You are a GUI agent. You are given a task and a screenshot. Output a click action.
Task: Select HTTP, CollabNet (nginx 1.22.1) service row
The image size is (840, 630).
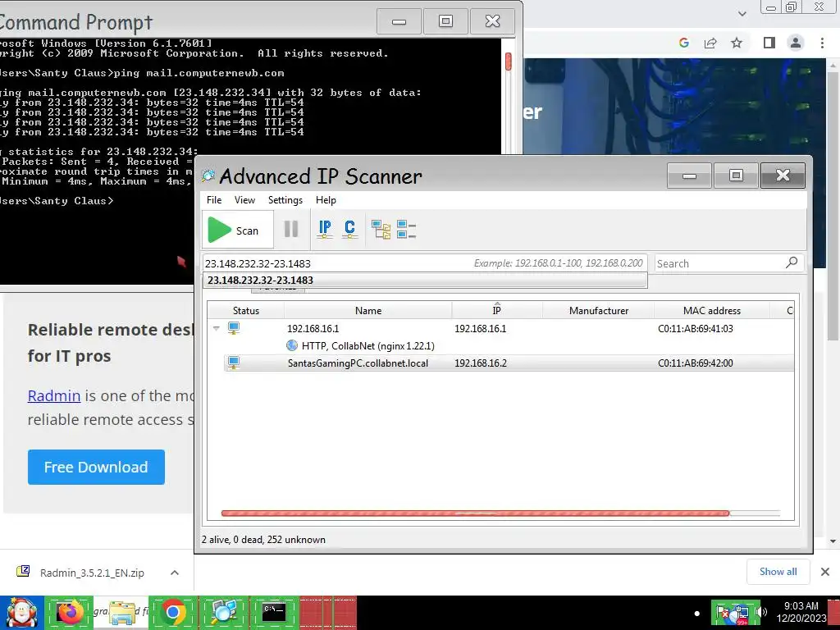coord(368,346)
